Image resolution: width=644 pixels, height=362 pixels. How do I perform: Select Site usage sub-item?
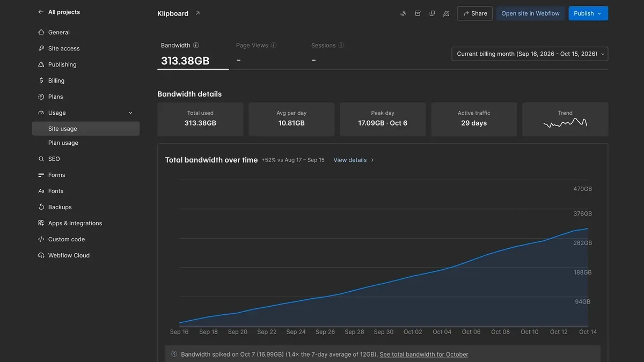86,129
